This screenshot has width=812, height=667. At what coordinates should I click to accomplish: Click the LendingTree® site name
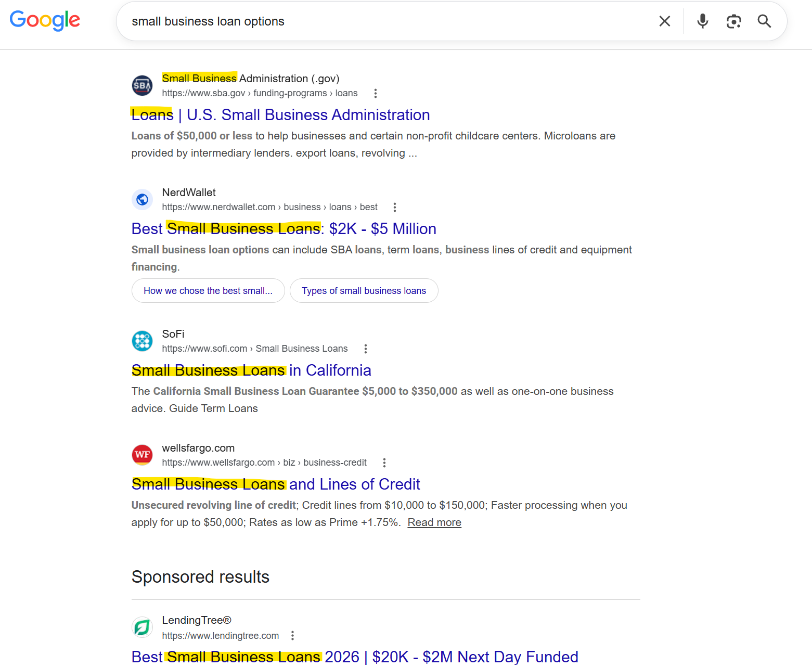[197, 620]
